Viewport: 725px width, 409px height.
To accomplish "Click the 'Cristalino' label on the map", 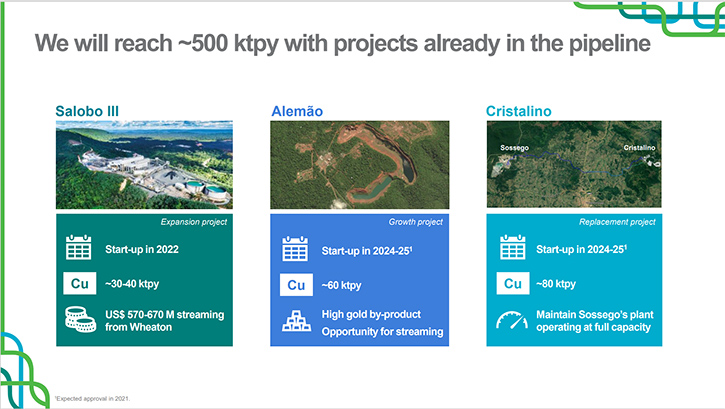I will click(639, 148).
